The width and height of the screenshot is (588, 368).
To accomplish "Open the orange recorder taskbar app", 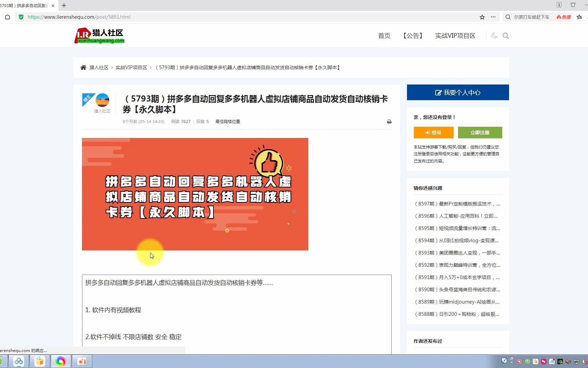I will (82, 361).
